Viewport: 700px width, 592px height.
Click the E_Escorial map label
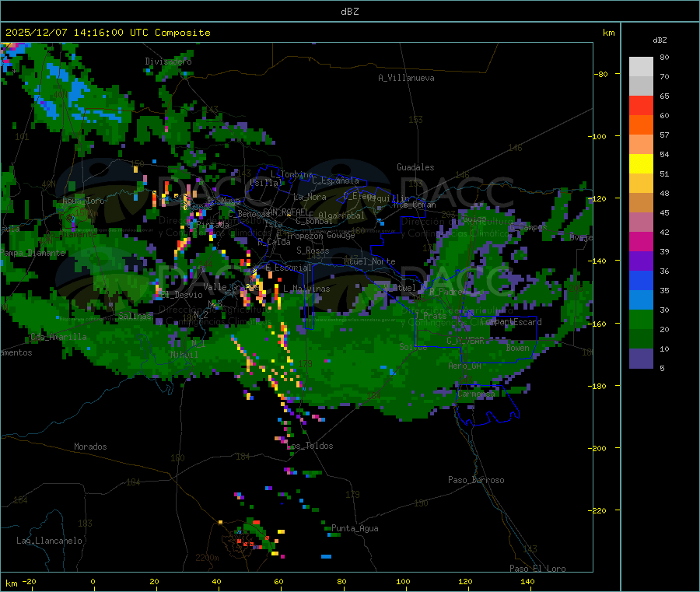[x=289, y=268]
